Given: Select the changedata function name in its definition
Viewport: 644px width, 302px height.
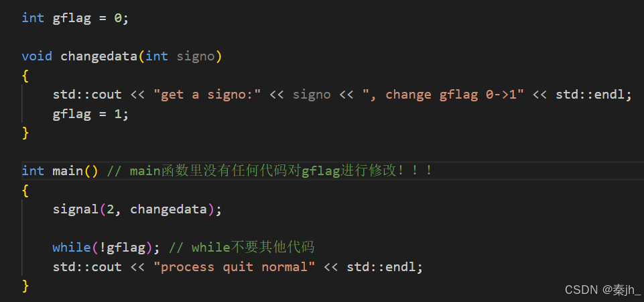Looking at the screenshot, I should [x=99, y=56].
